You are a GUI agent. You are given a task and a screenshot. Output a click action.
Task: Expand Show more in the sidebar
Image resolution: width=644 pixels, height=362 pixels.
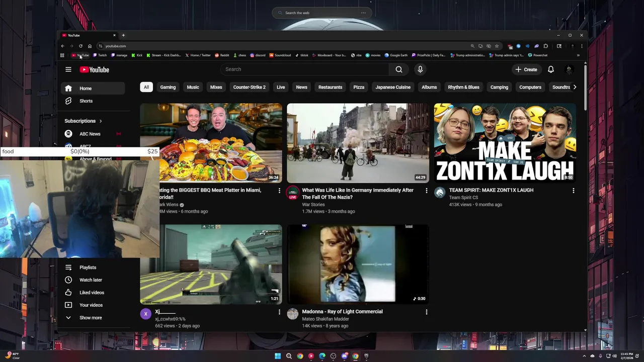[93, 318]
